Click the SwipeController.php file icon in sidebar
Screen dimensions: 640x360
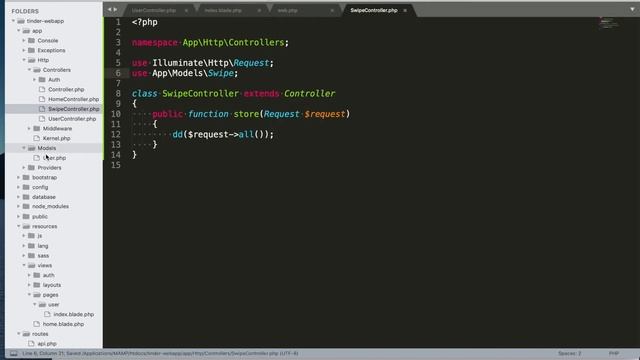click(x=42, y=109)
